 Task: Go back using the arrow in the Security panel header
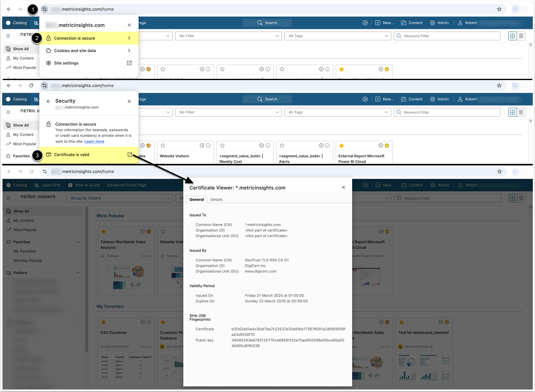point(49,101)
